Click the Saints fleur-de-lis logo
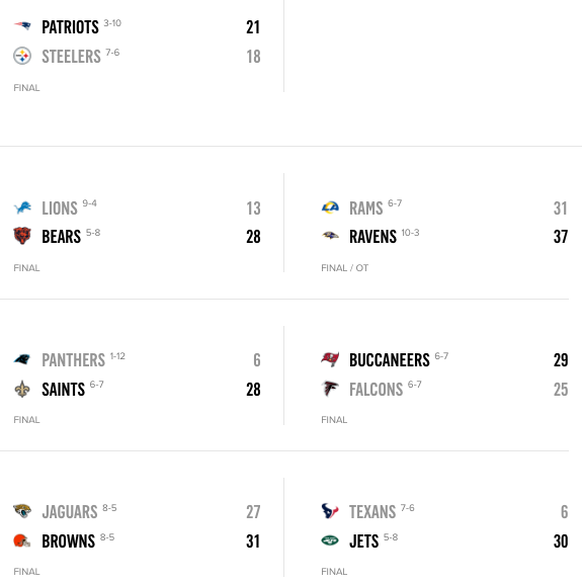Screen dimensions: 582x585 (22, 389)
